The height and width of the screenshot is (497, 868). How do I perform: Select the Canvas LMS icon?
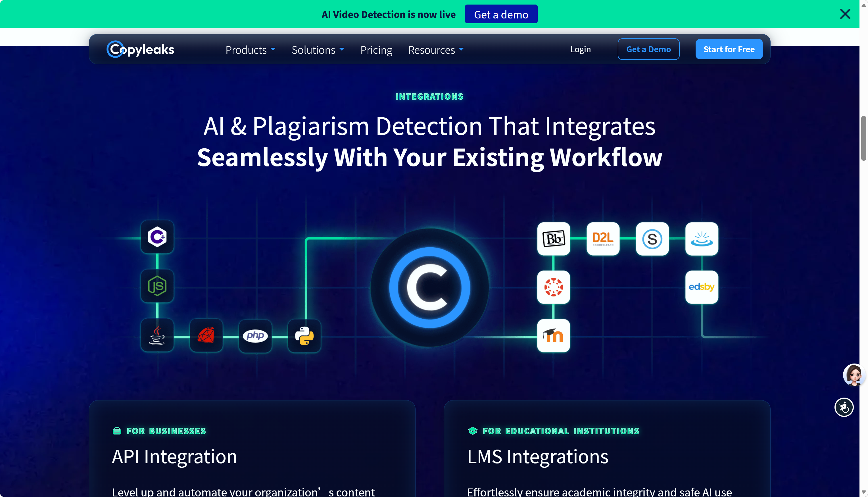(x=554, y=287)
